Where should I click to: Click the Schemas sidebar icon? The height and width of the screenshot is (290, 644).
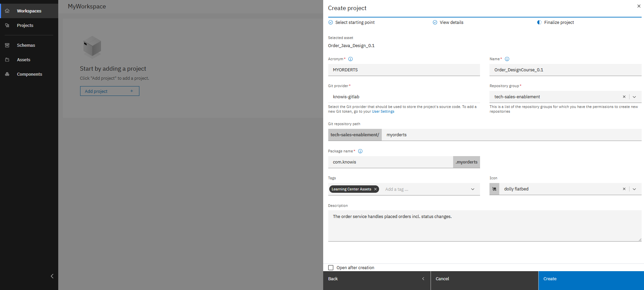[7, 45]
